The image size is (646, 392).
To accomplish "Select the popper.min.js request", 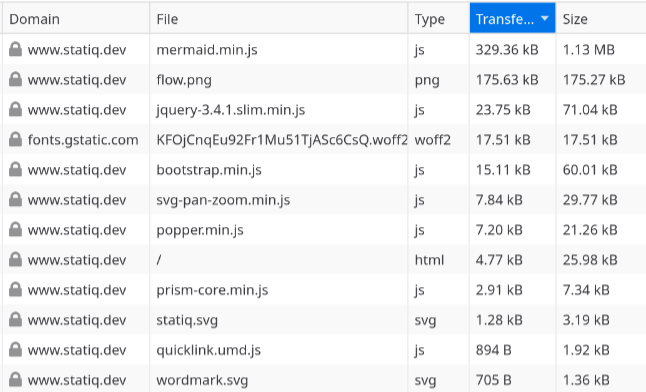I will 200,230.
